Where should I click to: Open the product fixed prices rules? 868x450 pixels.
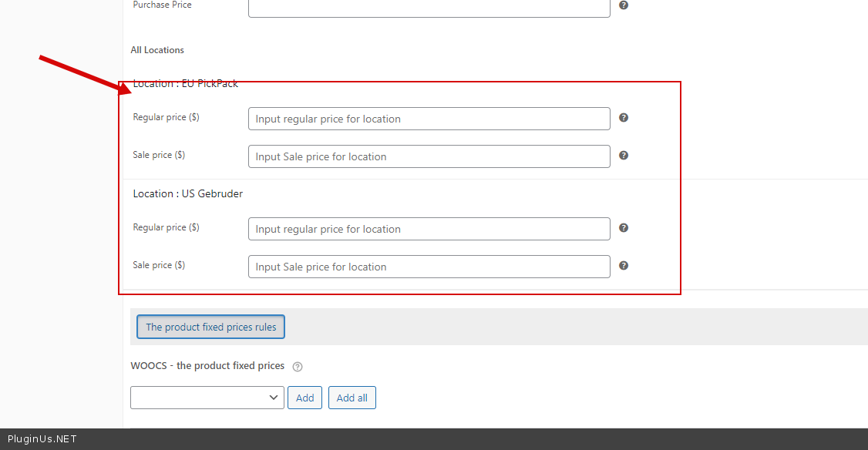(210, 327)
